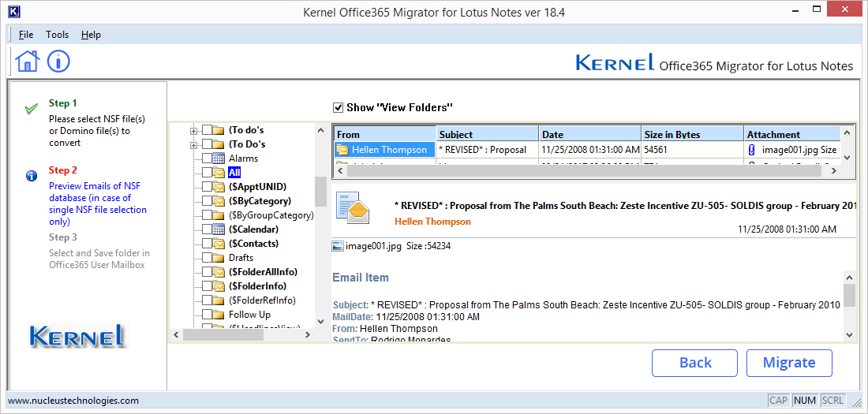The image size is (868, 414).
Task: Expand the (To do's tree node
Action: [194, 131]
